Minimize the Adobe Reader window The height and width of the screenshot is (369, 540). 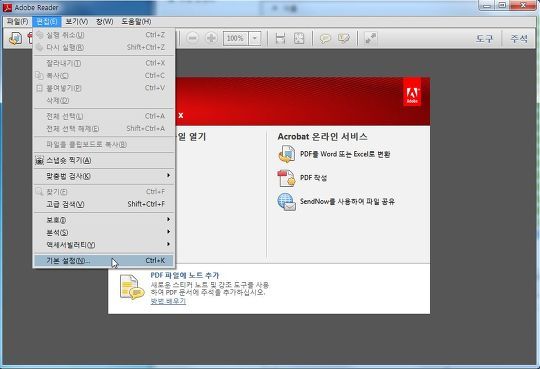(x=487, y=6)
